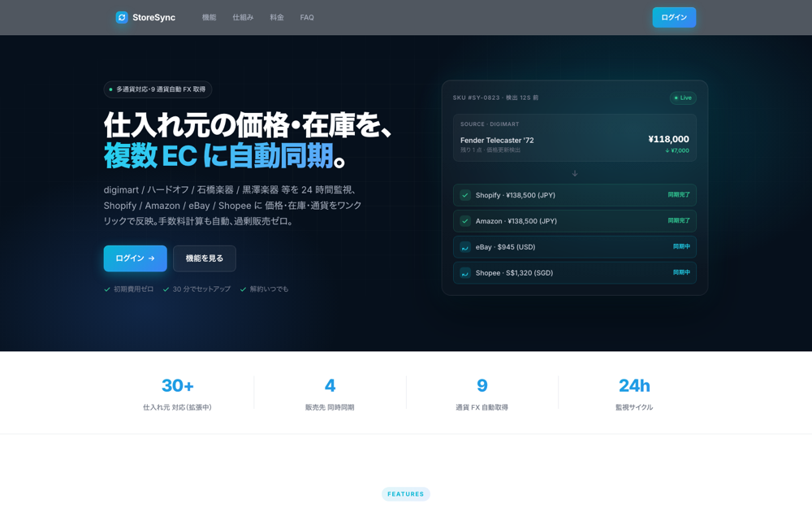Click the 解約いつでも text

[270, 289]
